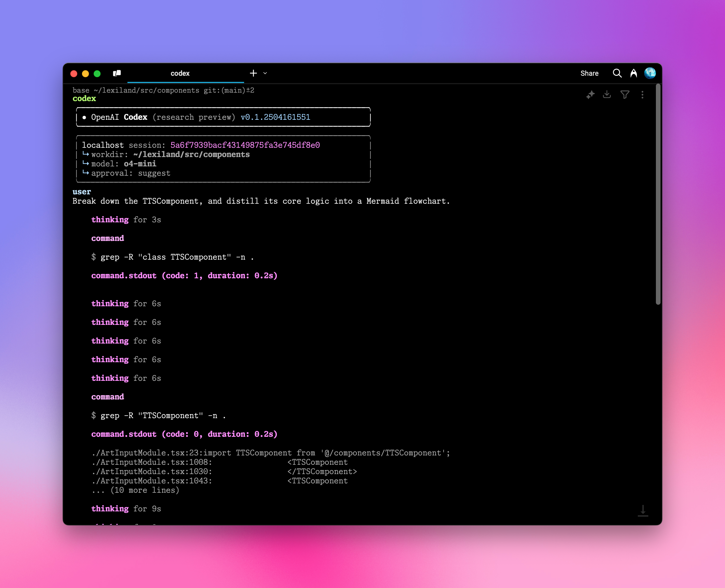Open the Warp AI agent icon
The image size is (725, 588).
(633, 73)
